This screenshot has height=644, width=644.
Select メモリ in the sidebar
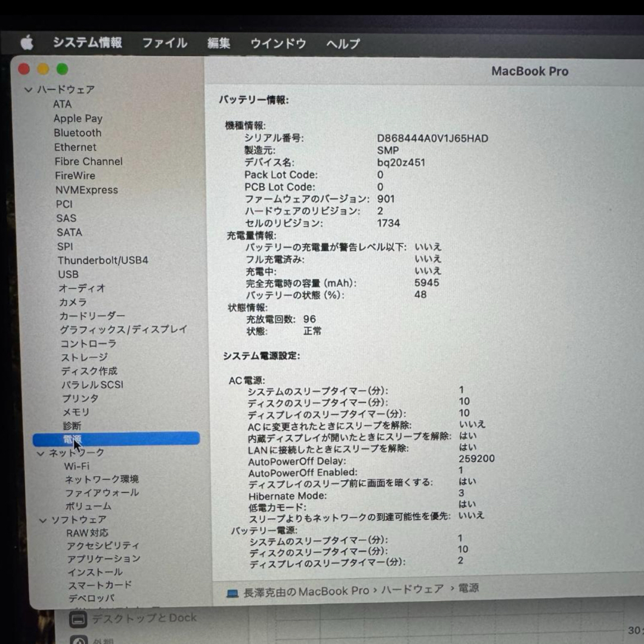click(x=76, y=412)
